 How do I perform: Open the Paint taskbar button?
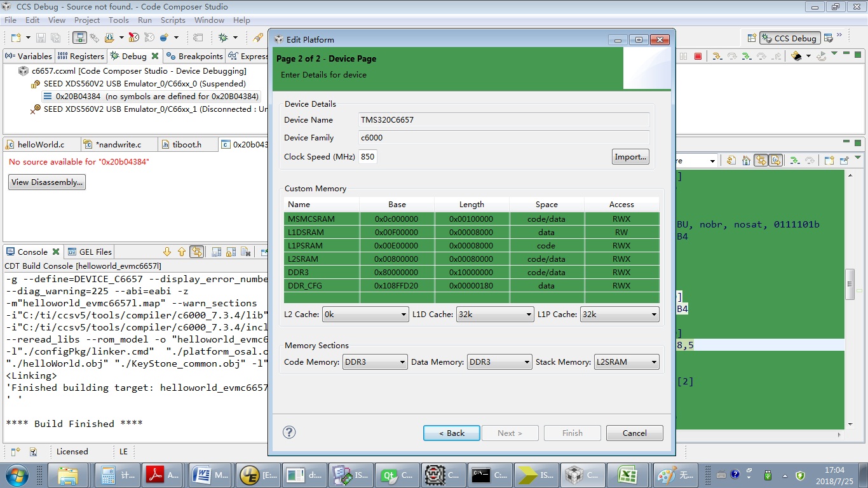click(x=675, y=475)
